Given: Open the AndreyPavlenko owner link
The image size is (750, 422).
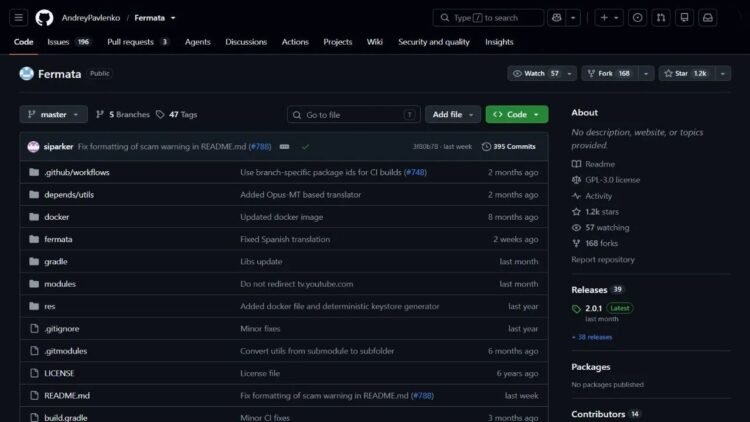Looking at the screenshot, I should click(x=91, y=18).
